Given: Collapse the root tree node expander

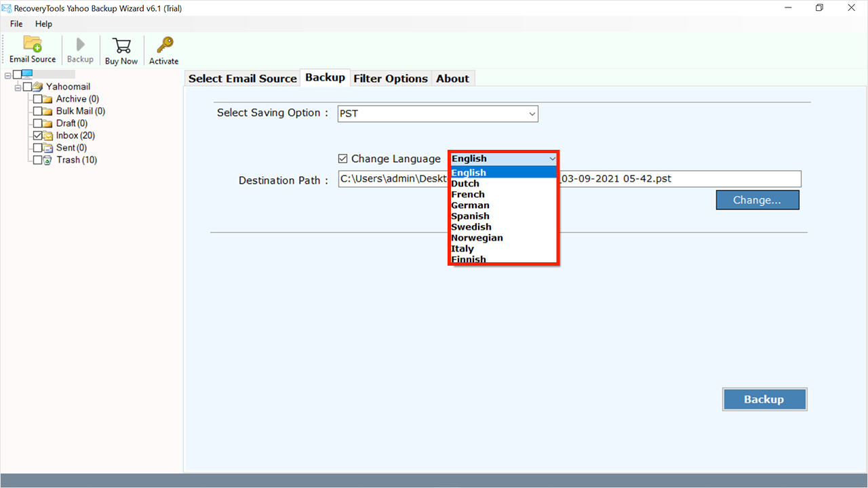Looking at the screenshot, I should pyautogui.click(x=7, y=75).
